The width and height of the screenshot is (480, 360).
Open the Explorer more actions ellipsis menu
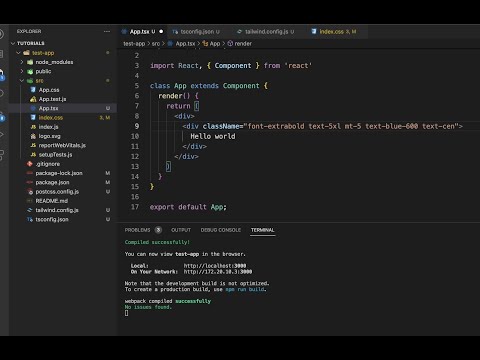point(107,31)
